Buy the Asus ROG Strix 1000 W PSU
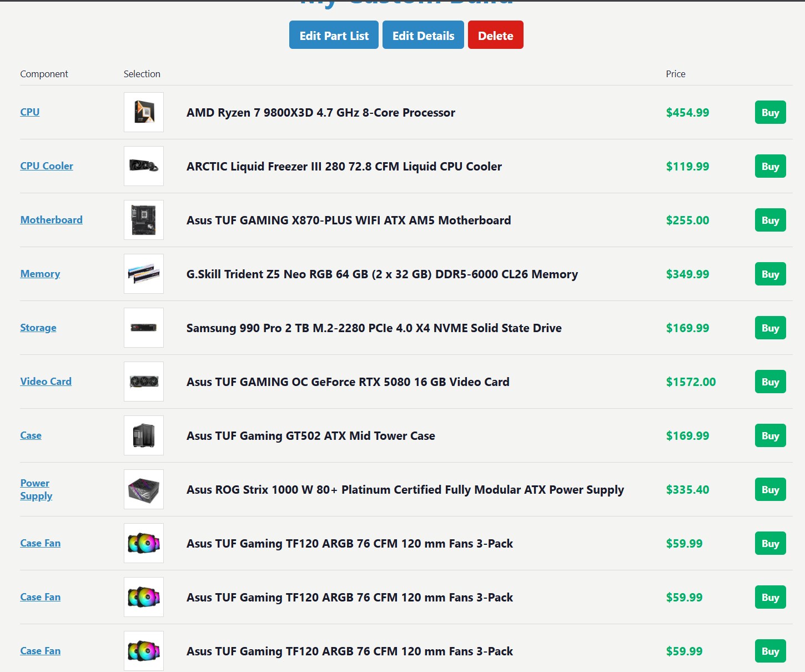 coord(770,489)
